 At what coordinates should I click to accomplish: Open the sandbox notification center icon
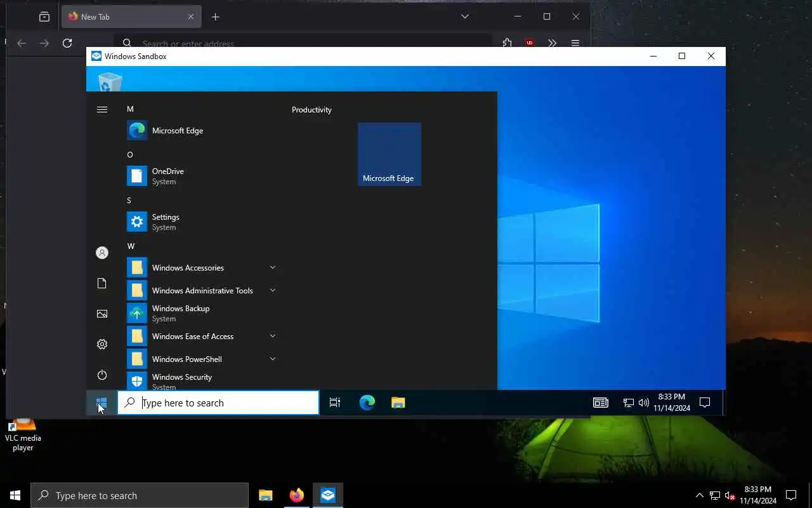[x=704, y=403]
